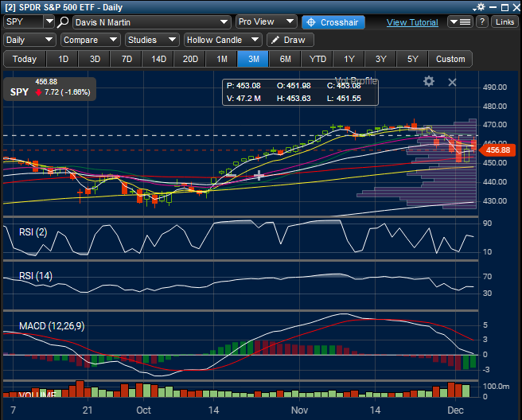522x420 pixels.
Task: Open the layout menu list icon
Action: [460, 22]
